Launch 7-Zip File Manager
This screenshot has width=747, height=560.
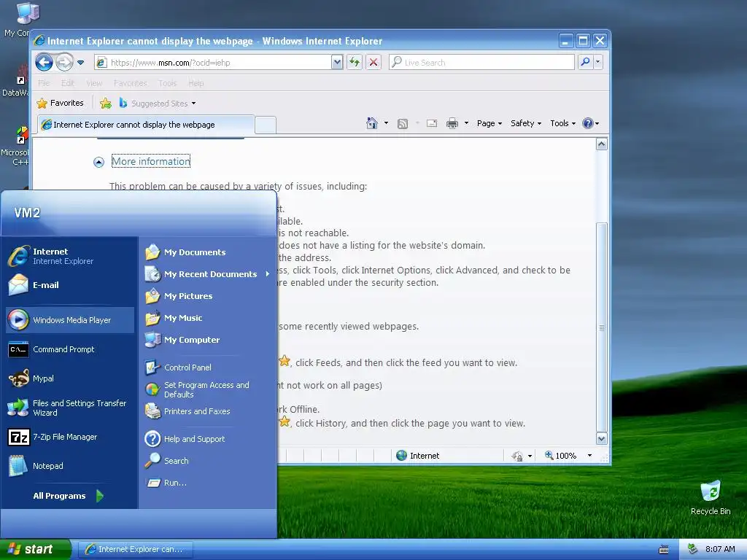click(70, 437)
